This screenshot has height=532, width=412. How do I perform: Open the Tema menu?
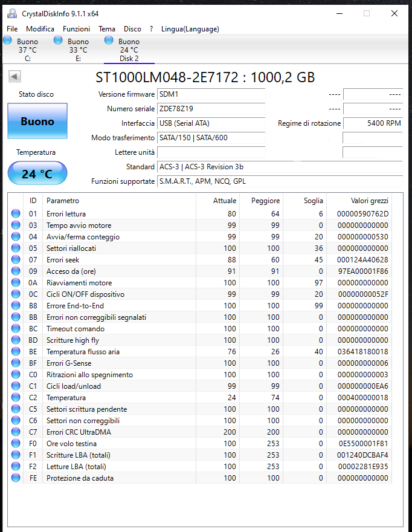point(107,28)
